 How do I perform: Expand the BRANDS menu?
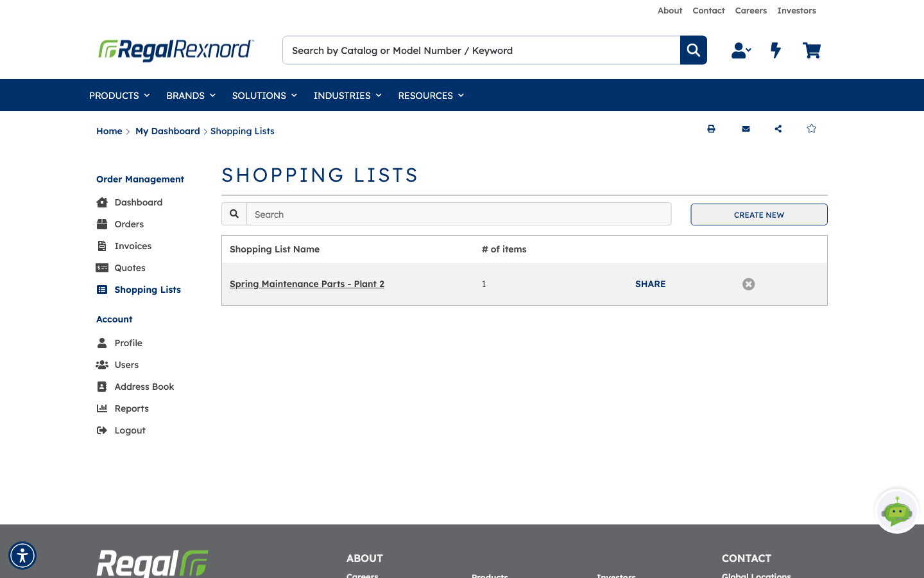[x=191, y=95]
